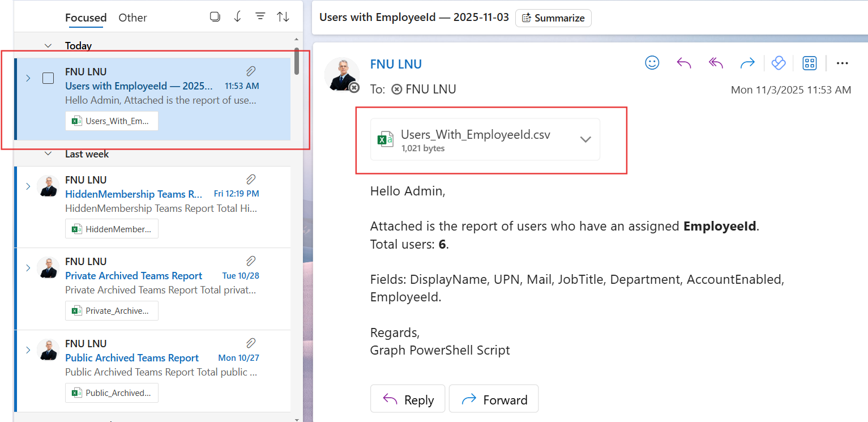Image resolution: width=868 pixels, height=422 pixels.
Task: Click the emoji reaction smiley icon
Action: tap(652, 63)
